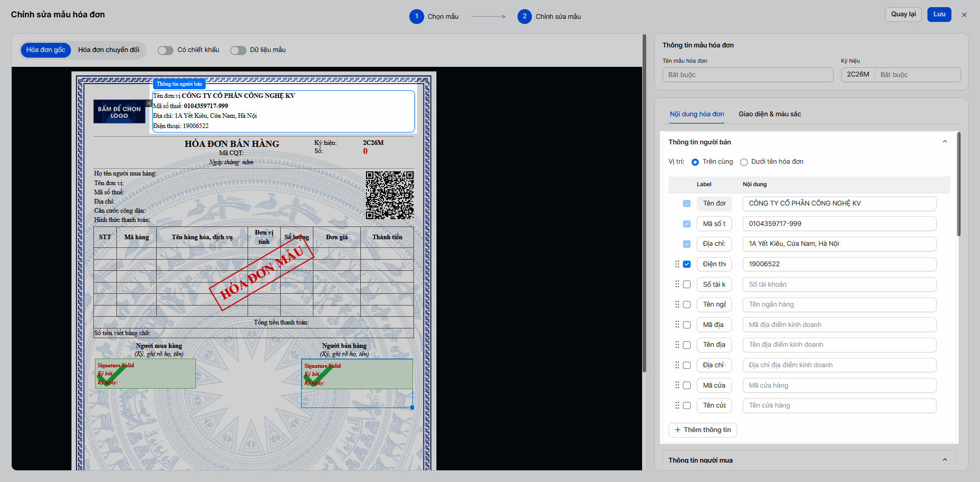Click Thông tin người bán tag on preview

(179, 84)
